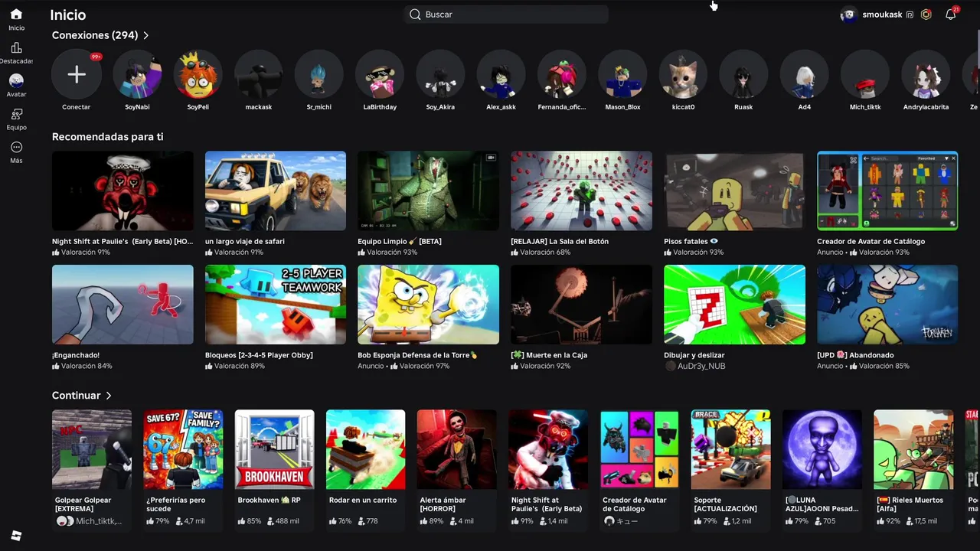Open Conexiones (294) heading link
Screen dimensions: 980x551
[x=95, y=35]
